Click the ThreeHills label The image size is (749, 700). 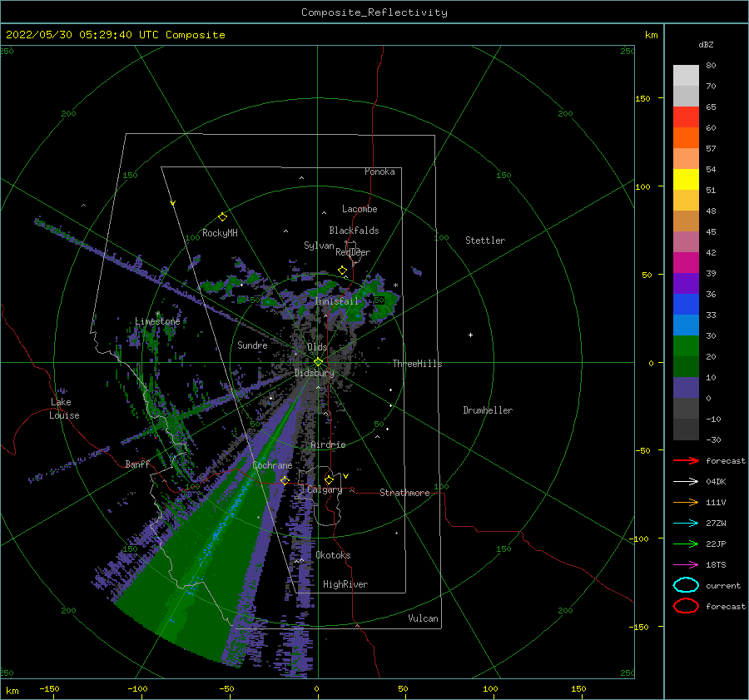coord(418,364)
